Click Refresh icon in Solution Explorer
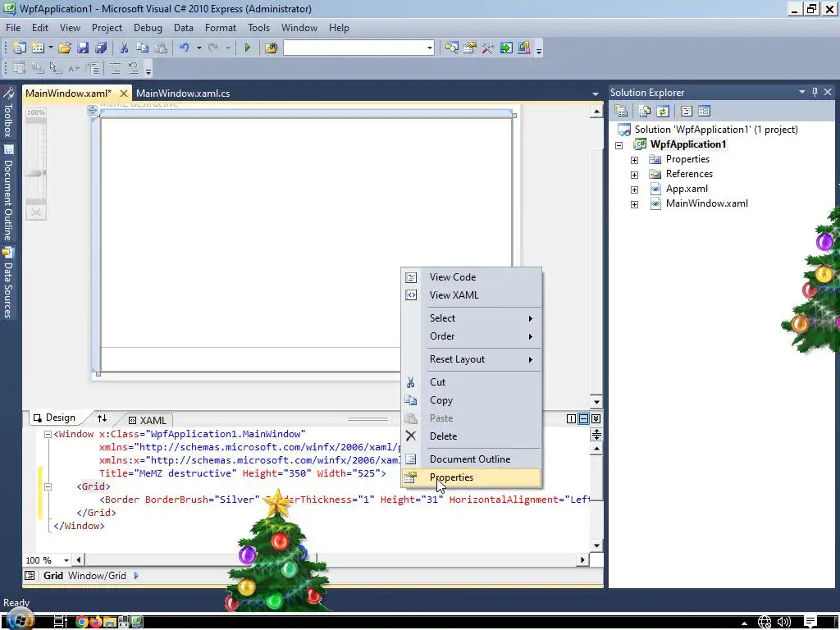Image resolution: width=840 pixels, height=630 pixels. pos(663,111)
